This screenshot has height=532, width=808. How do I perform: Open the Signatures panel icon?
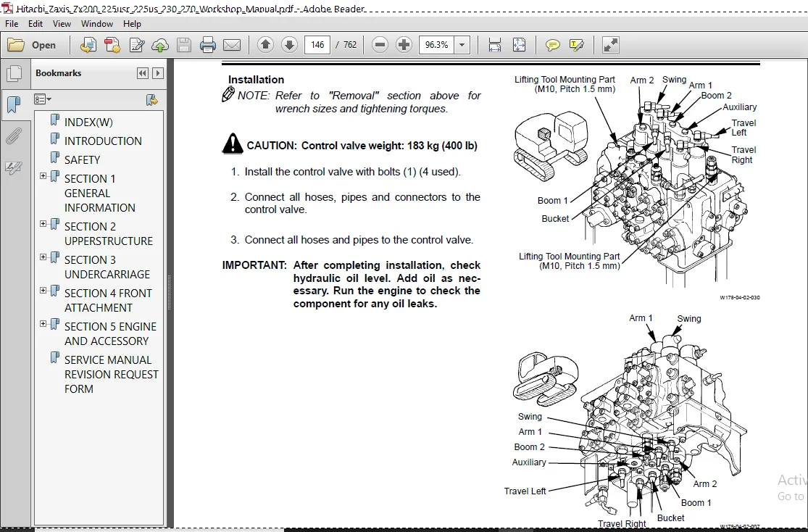pyautogui.click(x=14, y=167)
